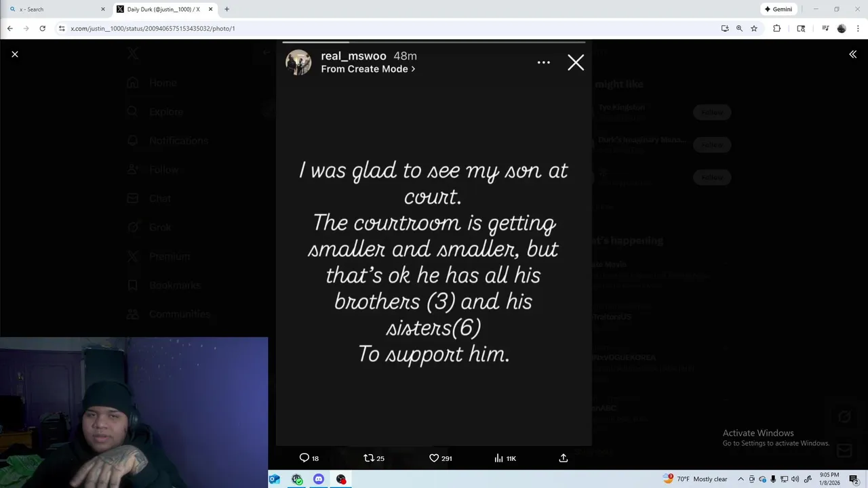The height and width of the screenshot is (488, 868).
Task: Open Chrome extensions puzzle icon
Action: click(x=776, y=28)
